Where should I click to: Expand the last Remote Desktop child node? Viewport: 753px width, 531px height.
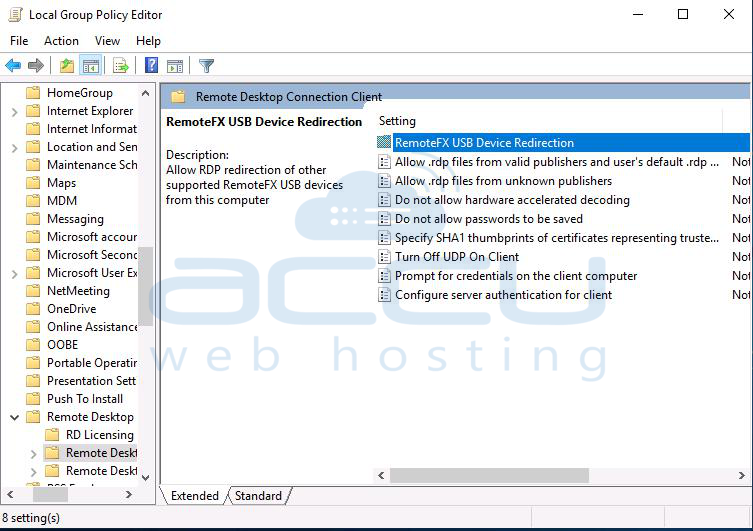33,471
